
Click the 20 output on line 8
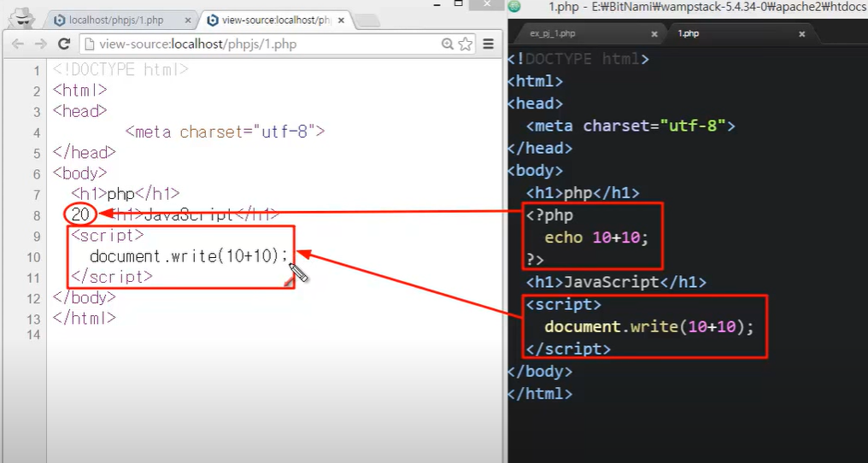pos(80,214)
